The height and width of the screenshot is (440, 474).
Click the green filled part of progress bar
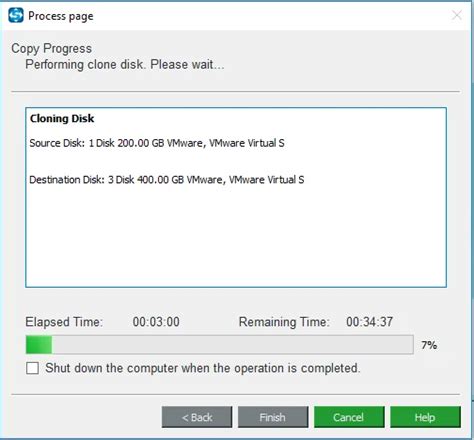pyautogui.click(x=39, y=345)
